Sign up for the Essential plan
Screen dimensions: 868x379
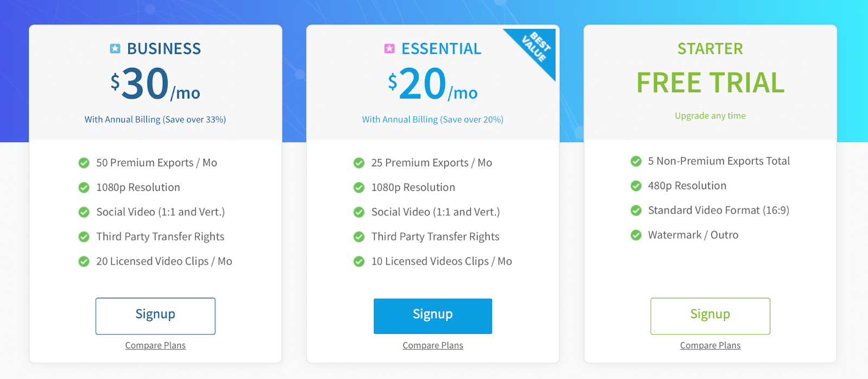433,316
